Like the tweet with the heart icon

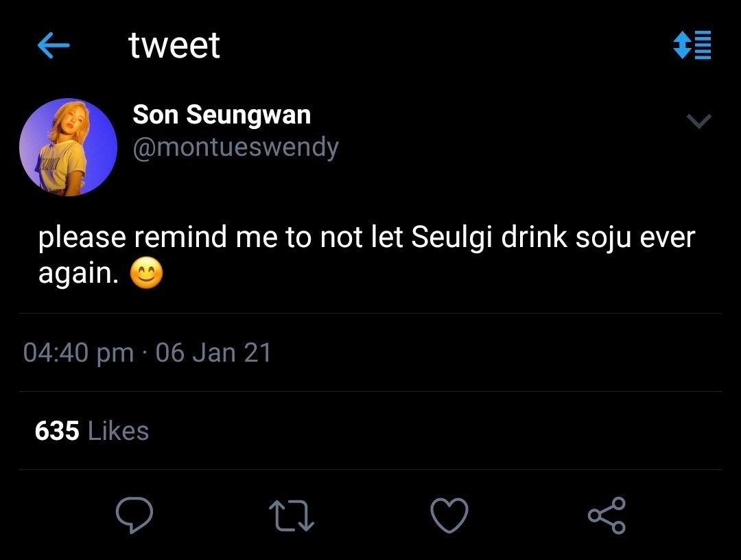(x=449, y=515)
